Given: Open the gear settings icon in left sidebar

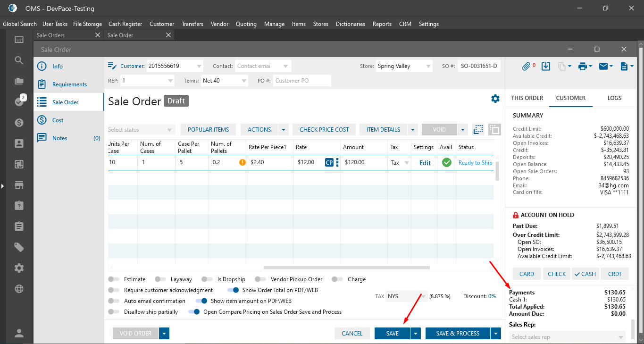Looking at the screenshot, I should click(x=19, y=268).
